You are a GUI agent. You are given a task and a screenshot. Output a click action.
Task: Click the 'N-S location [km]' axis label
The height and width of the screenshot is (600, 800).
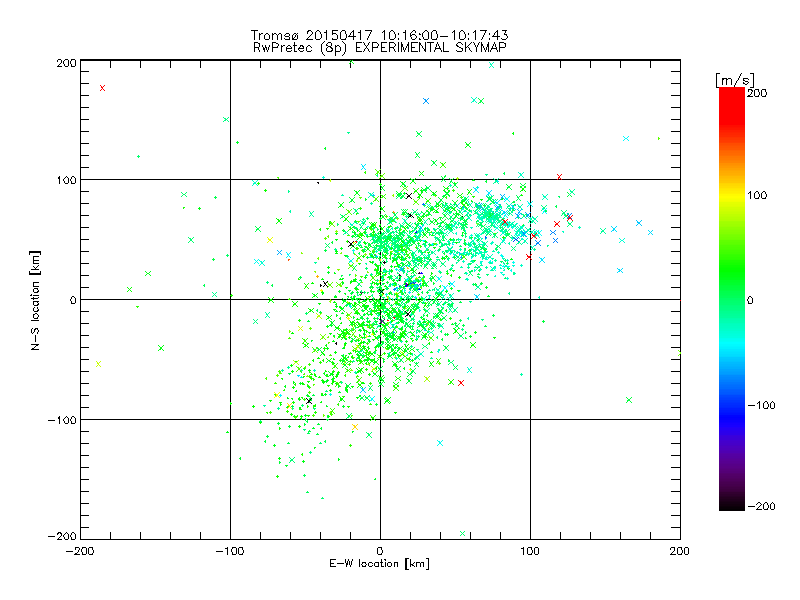(35, 301)
